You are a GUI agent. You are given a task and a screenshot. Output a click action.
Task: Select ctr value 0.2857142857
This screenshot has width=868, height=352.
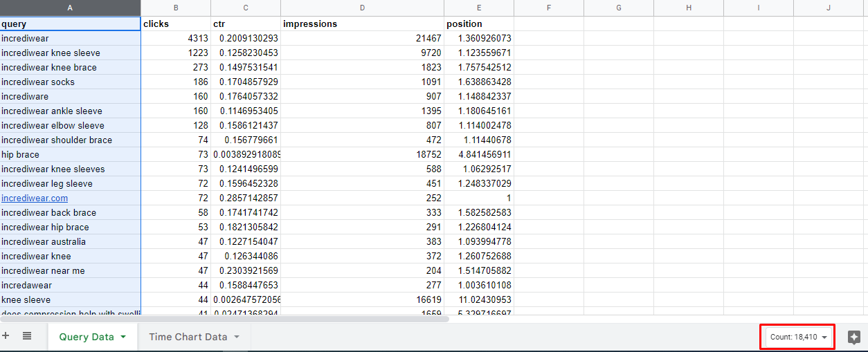[246, 198]
